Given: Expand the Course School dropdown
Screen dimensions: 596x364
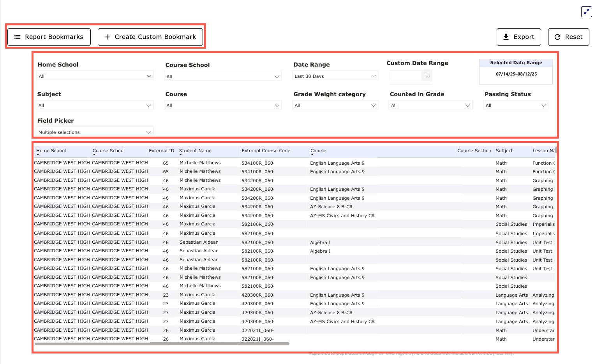Looking at the screenshot, I should pos(223,76).
